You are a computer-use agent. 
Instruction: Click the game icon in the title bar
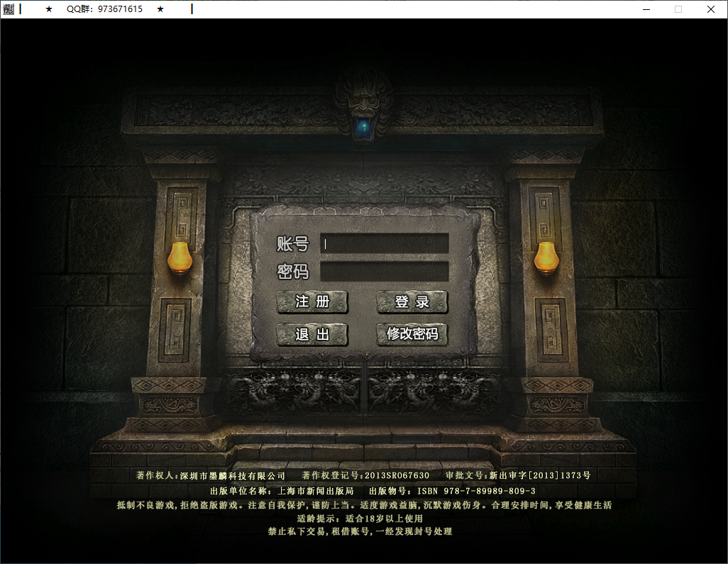8,9
